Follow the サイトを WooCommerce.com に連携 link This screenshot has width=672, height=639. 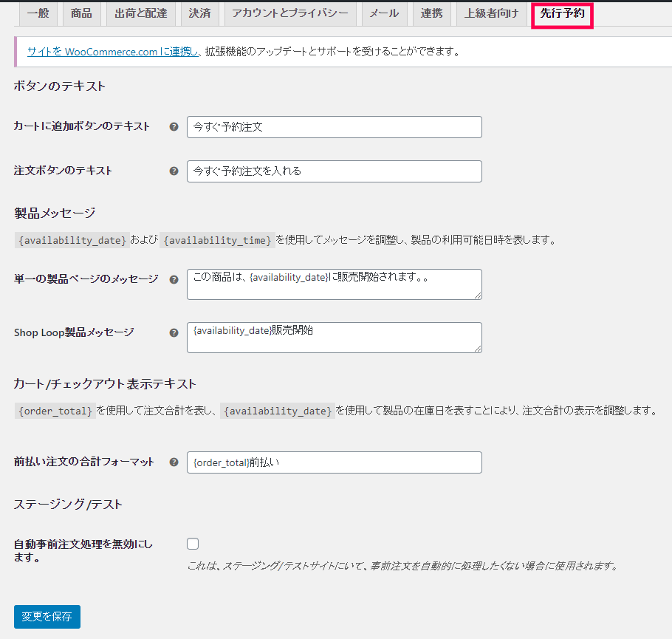[x=112, y=52]
